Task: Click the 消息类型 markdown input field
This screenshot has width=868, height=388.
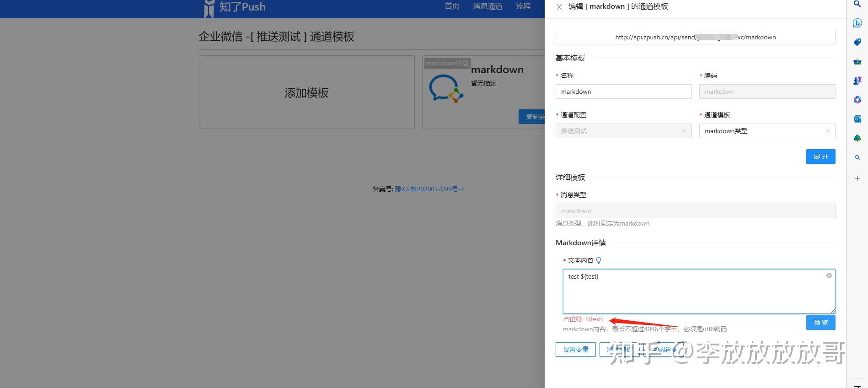Action: tap(695, 211)
